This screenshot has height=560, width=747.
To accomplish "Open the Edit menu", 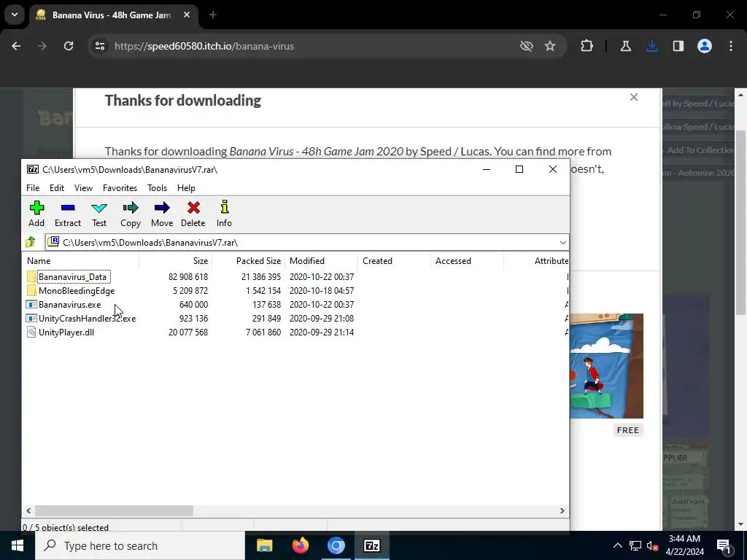I will (57, 188).
